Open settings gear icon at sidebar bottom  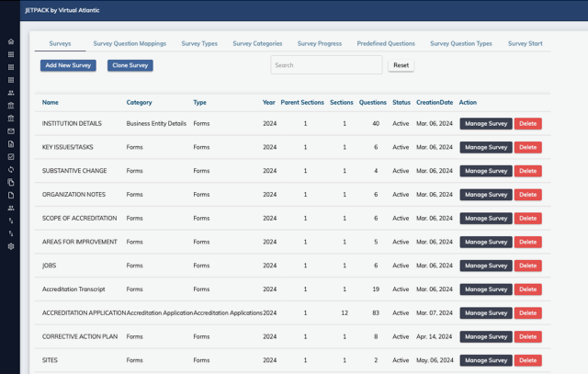pyautogui.click(x=11, y=246)
